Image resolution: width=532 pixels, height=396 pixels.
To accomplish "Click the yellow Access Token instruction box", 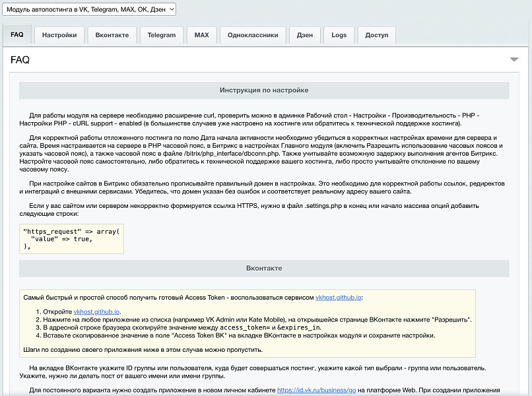I will 248,323.
